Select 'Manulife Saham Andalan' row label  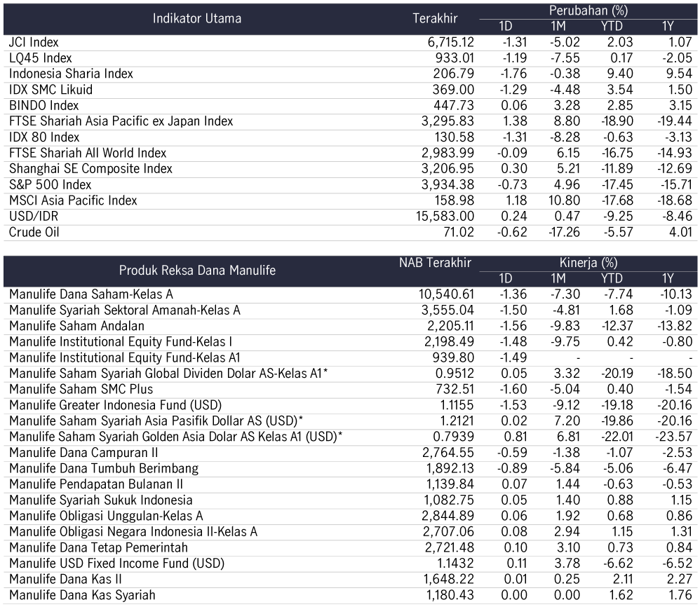[76, 326]
